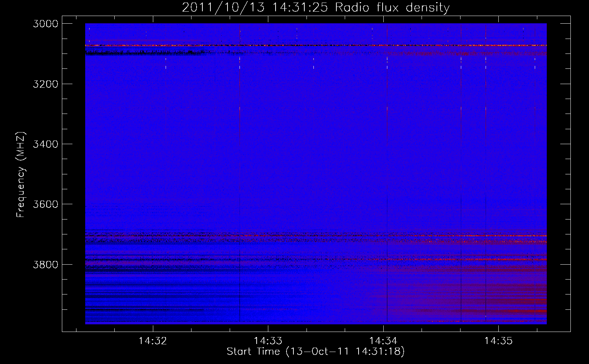This screenshot has width=589, height=364.
Task: Click the 14:35 time axis label
Action: pyautogui.click(x=498, y=341)
